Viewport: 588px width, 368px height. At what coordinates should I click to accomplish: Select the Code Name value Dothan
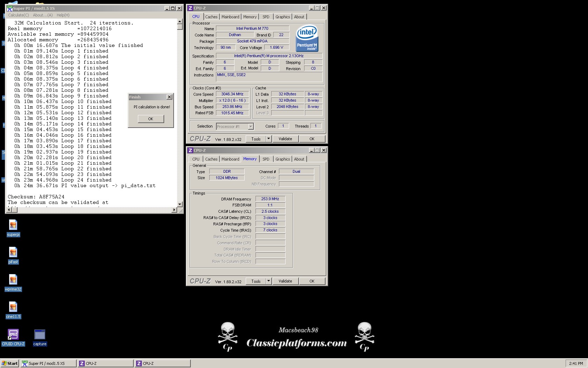235,35
